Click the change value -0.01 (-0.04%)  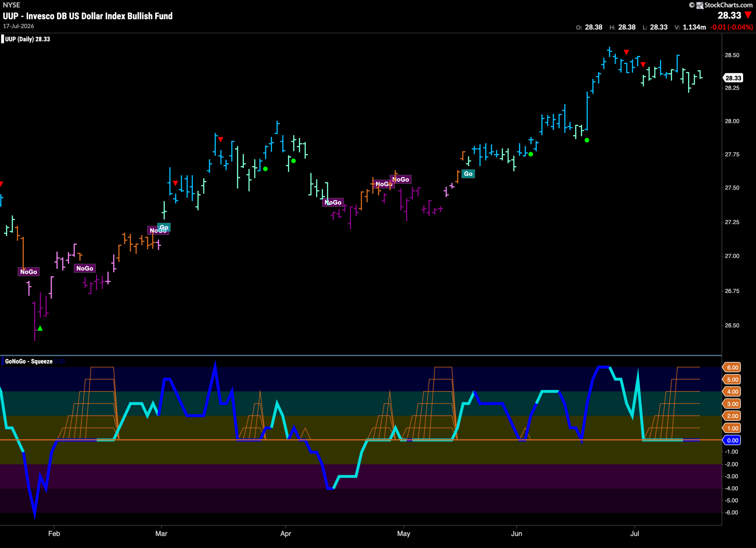(731, 27)
